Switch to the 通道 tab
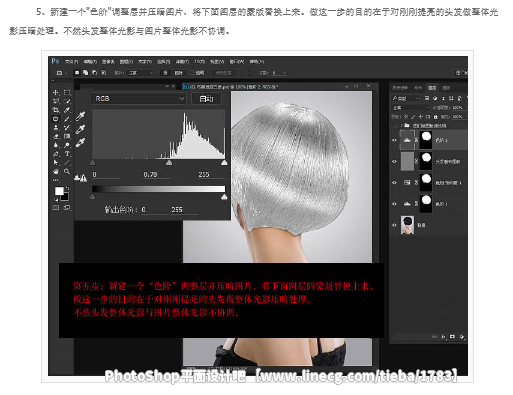The image size is (513, 395). coord(446,88)
